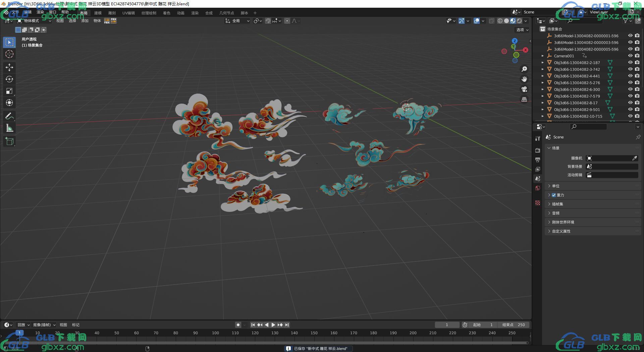Viewport: 644px width, 352px height.
Task: Pin the Scene properties panel
Action: point(638,137)
